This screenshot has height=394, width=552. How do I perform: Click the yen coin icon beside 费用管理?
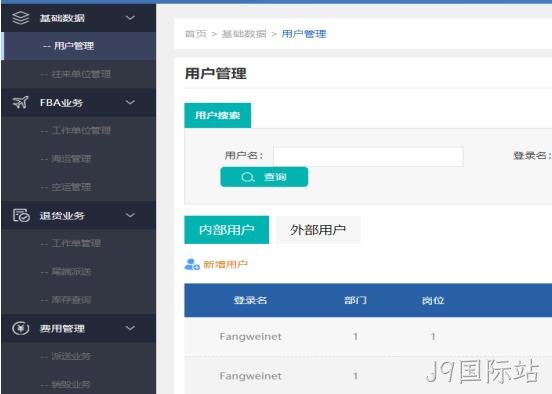[x=20, y=328]
